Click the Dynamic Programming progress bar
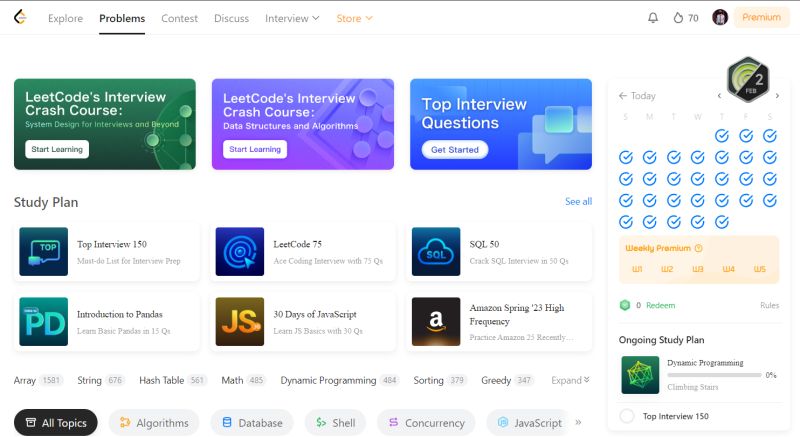Screen dimensions: 800x437 [x=714, y=375]
